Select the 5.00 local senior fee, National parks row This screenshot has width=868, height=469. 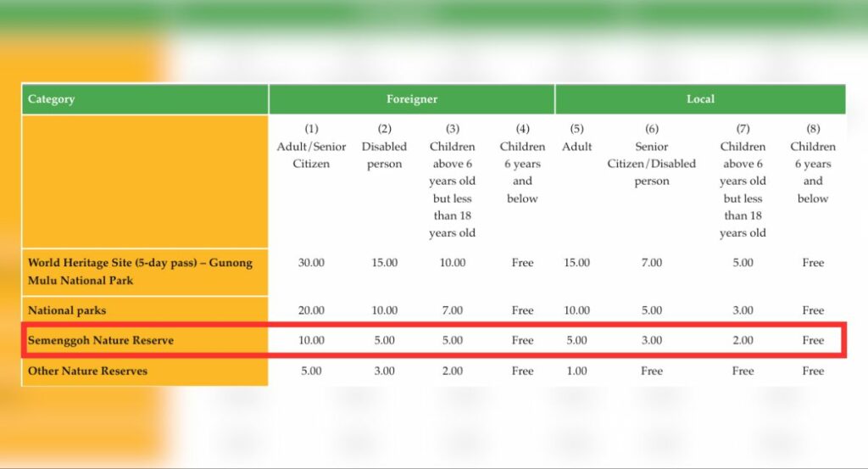[652, 310]
